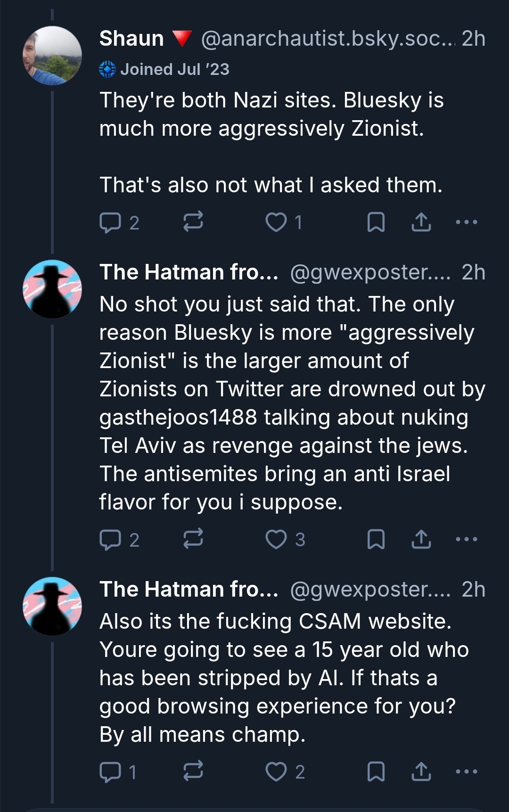Bookmark the "By all means champ" post

(x=376, y=771)
